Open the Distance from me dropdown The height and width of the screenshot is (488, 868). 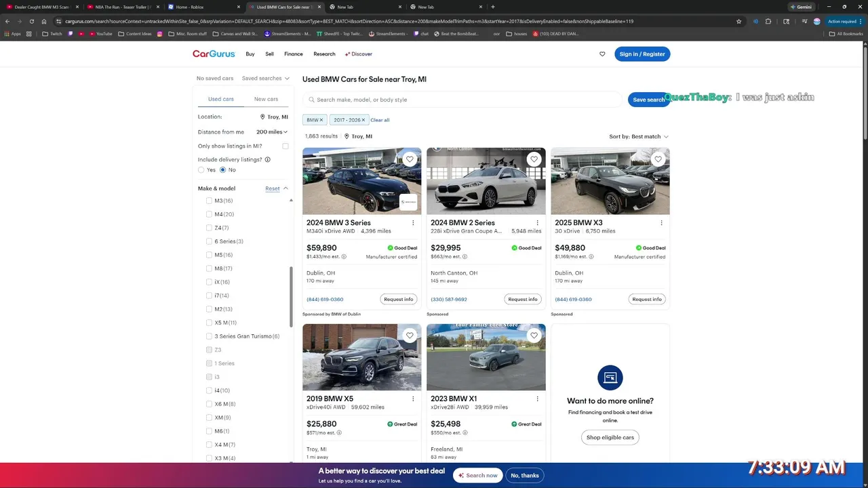tap(272, 132)
